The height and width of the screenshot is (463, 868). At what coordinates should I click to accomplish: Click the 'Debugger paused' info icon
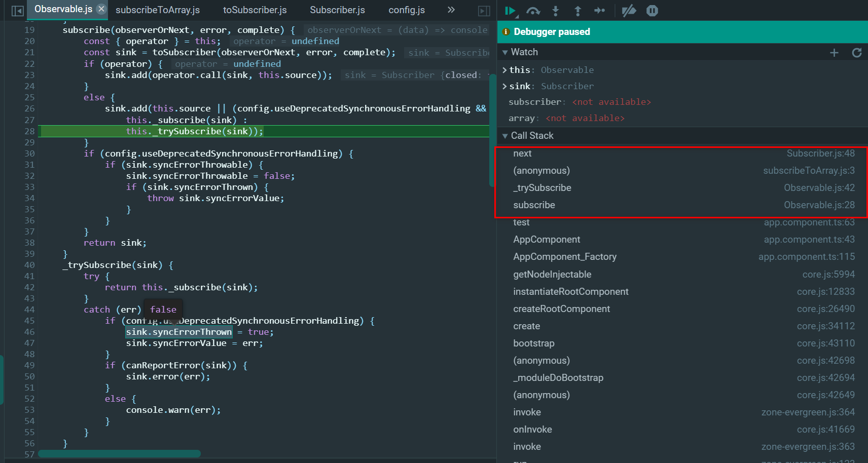[505, 32]
